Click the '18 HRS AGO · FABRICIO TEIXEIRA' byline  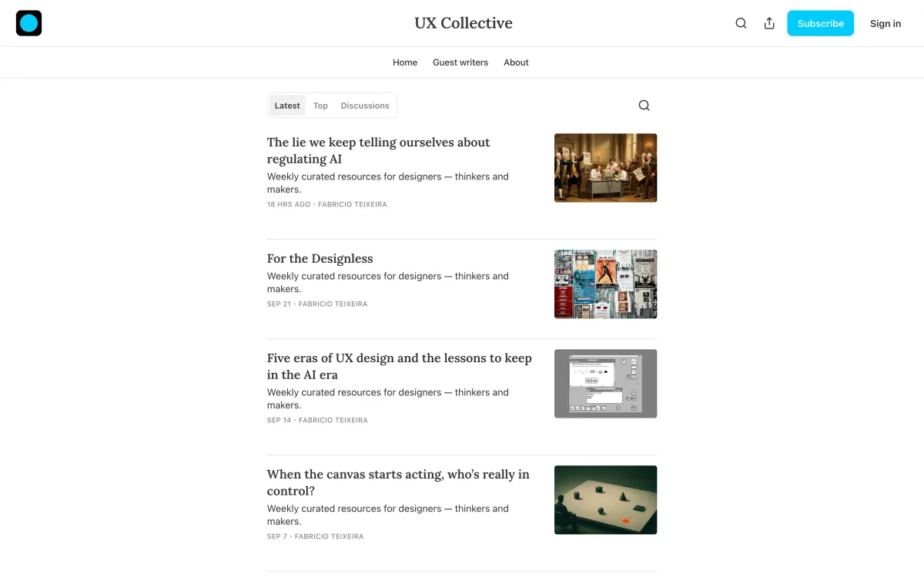click(x=327, y=204)
